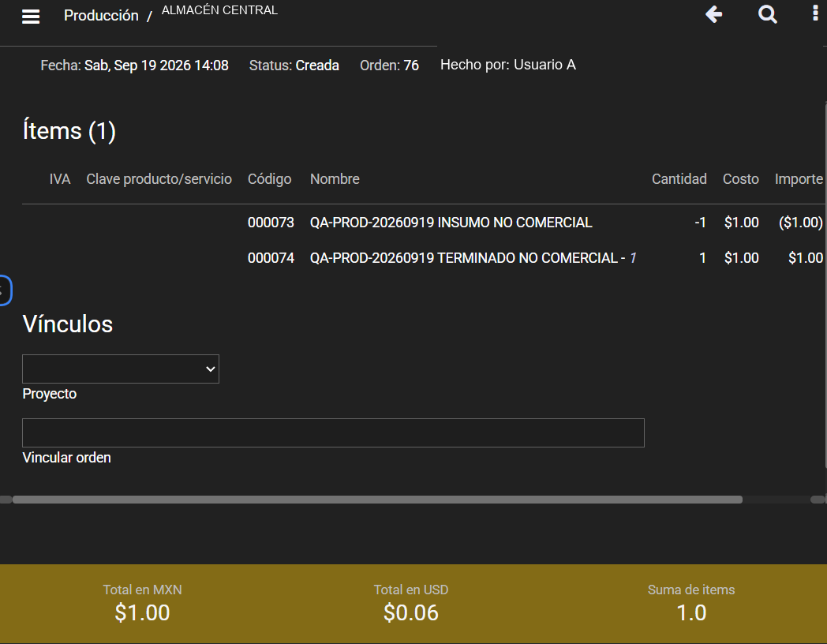
Task: Click the Importe column header
Action: click(799, 179)
